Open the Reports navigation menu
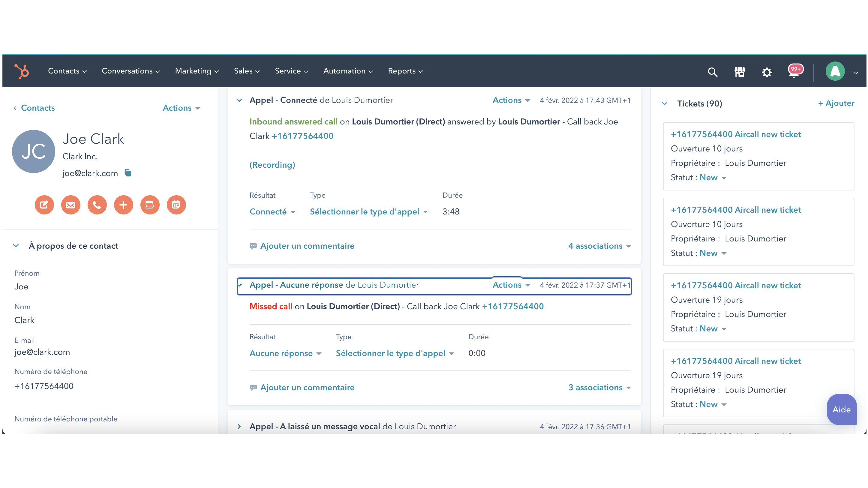This screenshot has height=488, width=868. [x=405, y=71]
